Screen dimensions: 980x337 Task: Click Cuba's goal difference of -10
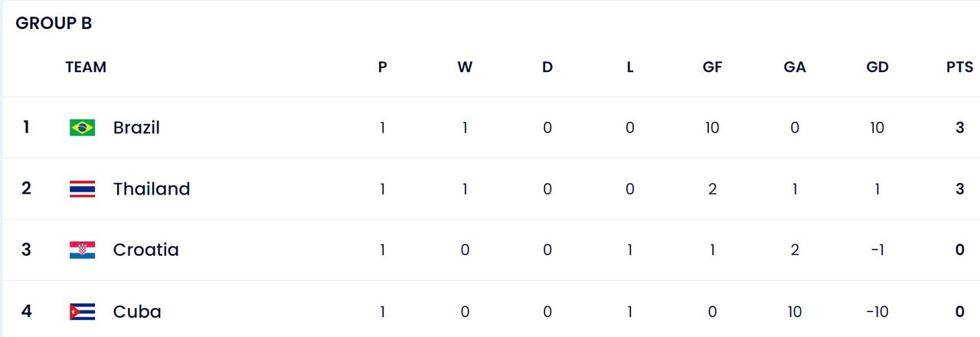click(877, 312)
